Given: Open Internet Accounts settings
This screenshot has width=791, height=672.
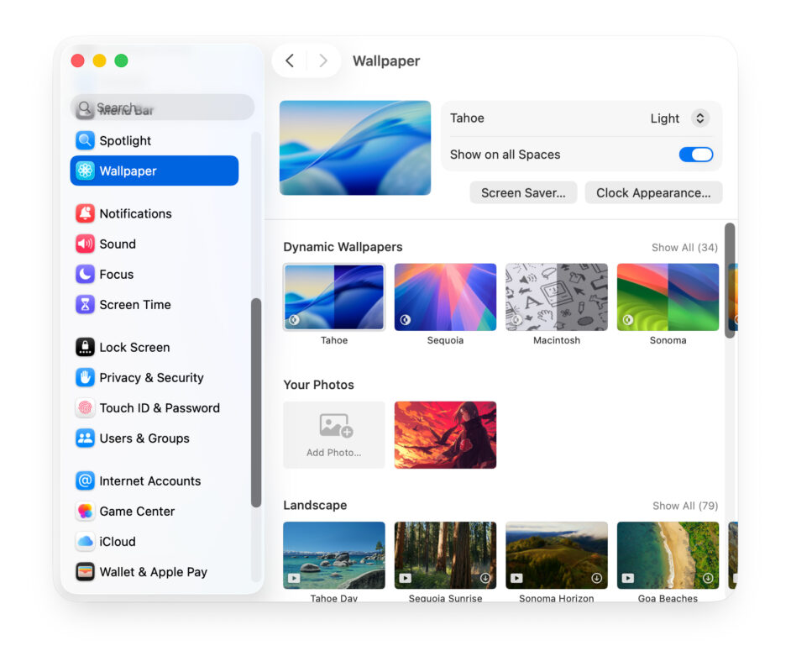Looking at the screenshot, I should pyautogui.click(x=155, y=480).
